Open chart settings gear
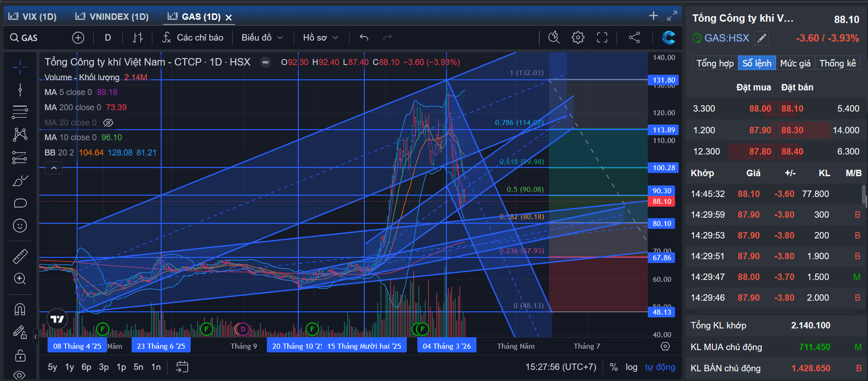This screenshot has height=381, width=868. [578, 37]
